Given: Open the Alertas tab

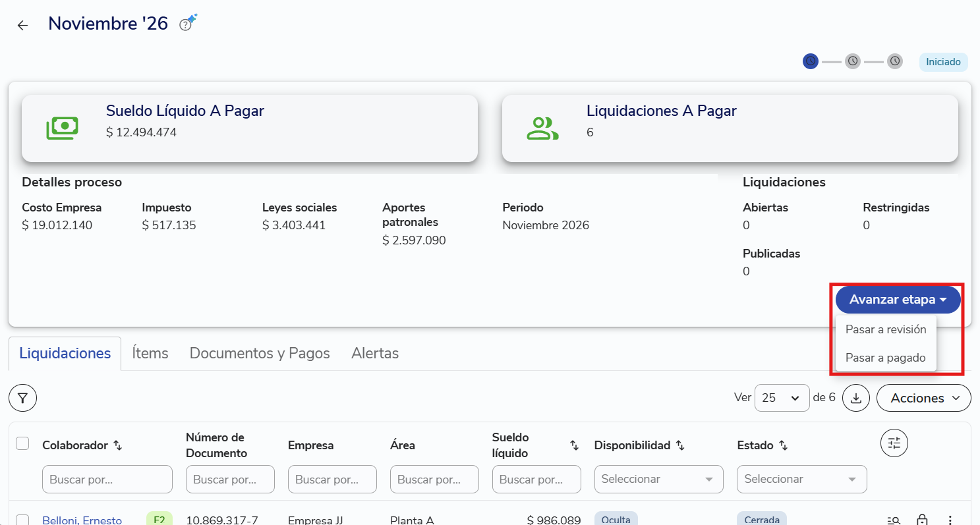Looking at the screenshot, I should tap(375, 353).
